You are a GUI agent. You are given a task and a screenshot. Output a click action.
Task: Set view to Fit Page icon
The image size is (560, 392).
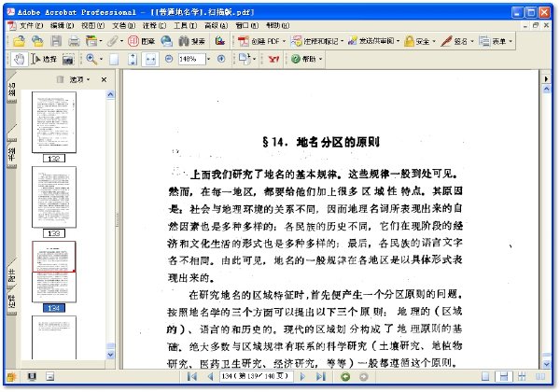(133, 59)
